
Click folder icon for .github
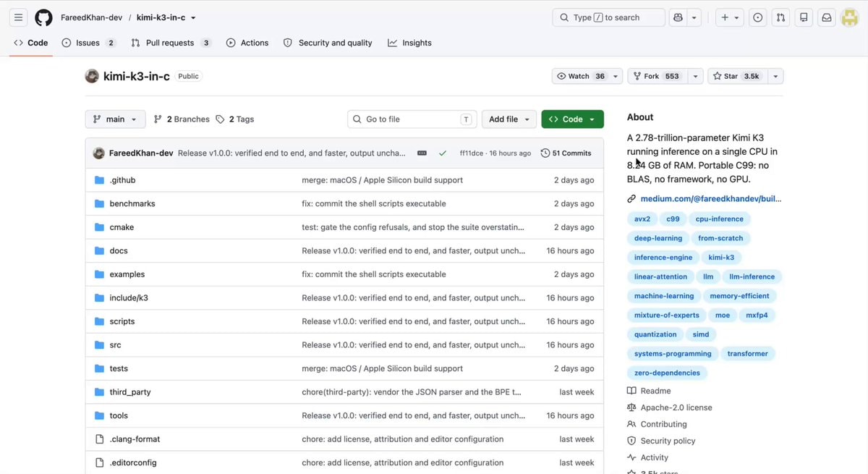100,180
